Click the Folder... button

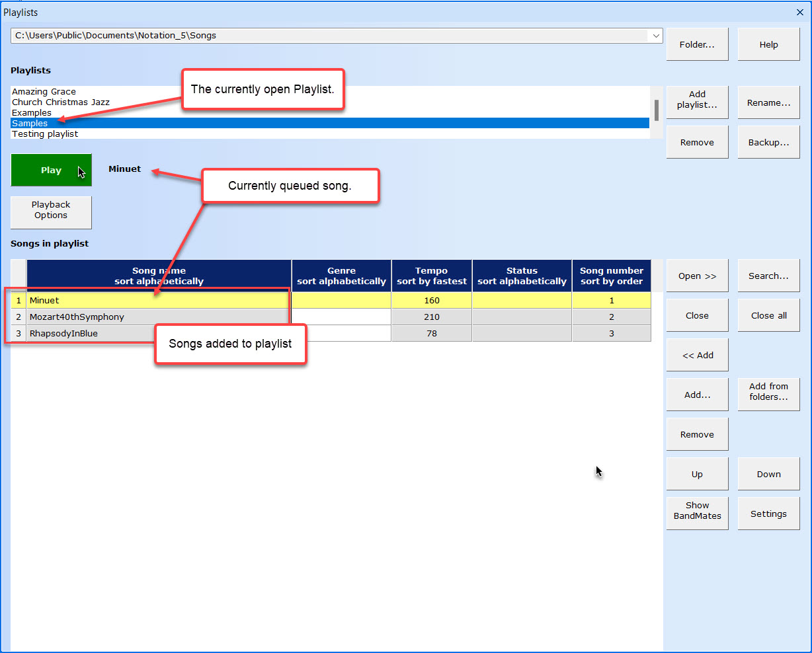[697, 44]
